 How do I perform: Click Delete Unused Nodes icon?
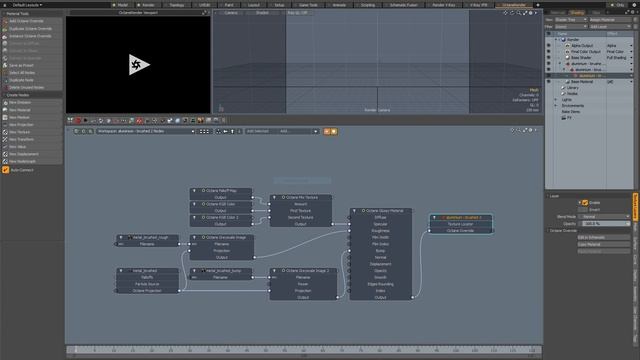[x=5, y=87]
